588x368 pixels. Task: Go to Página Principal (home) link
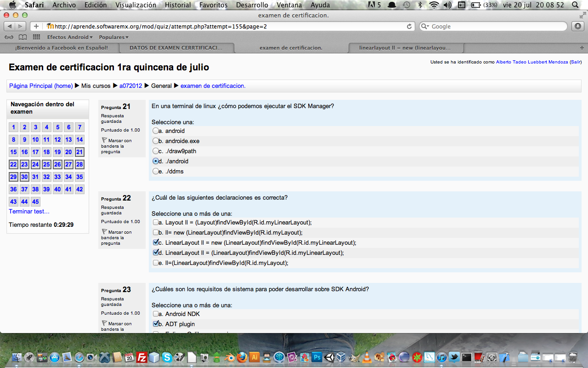[x=41, y=86]
